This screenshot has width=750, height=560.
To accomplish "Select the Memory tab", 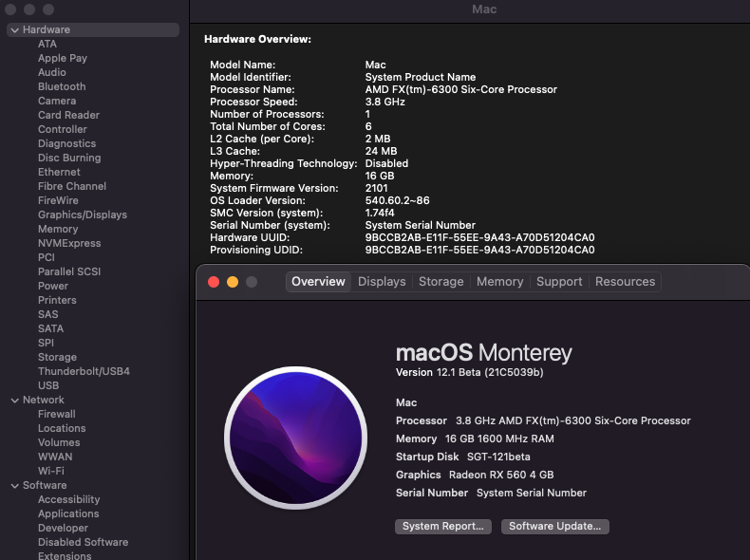I will [x=499, y=282].
